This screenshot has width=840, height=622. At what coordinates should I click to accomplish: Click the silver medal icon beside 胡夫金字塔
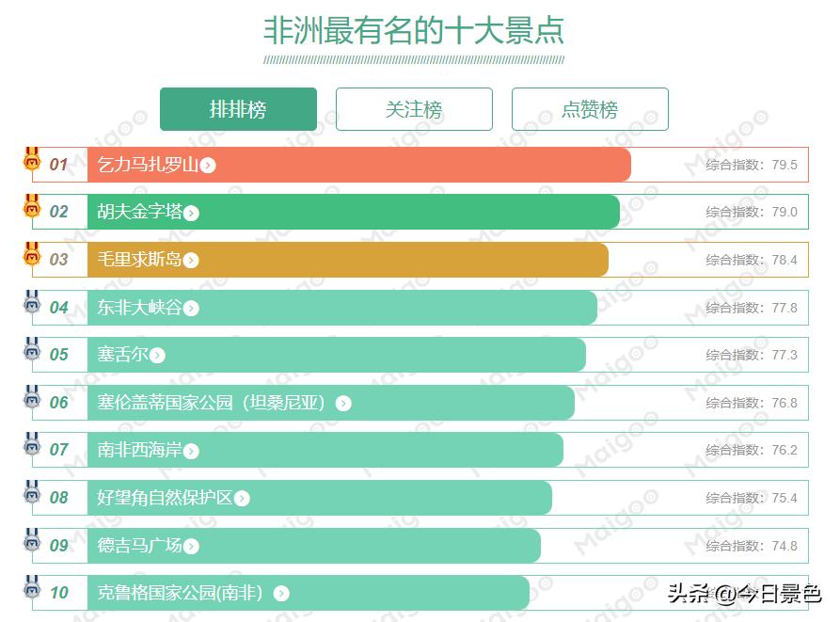pos(33,207)
